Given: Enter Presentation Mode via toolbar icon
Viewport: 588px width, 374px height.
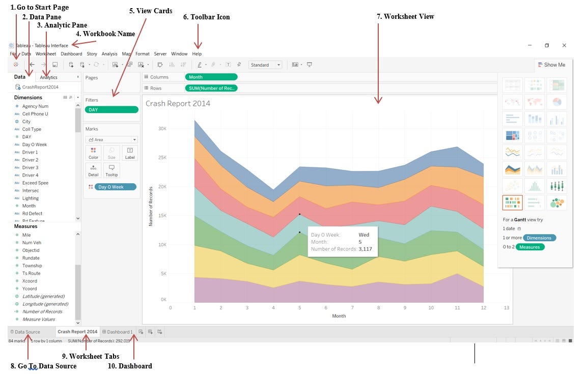Looking at the screenshot, I should 309,65.
